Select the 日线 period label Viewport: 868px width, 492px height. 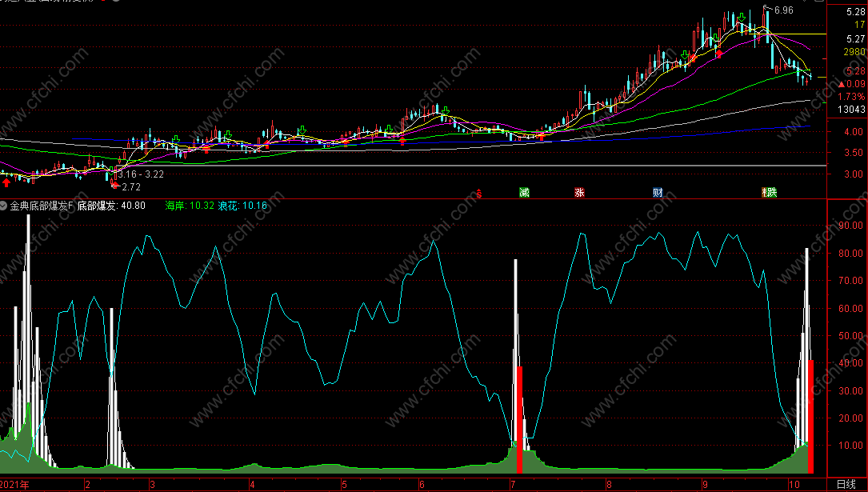(846, 485)
